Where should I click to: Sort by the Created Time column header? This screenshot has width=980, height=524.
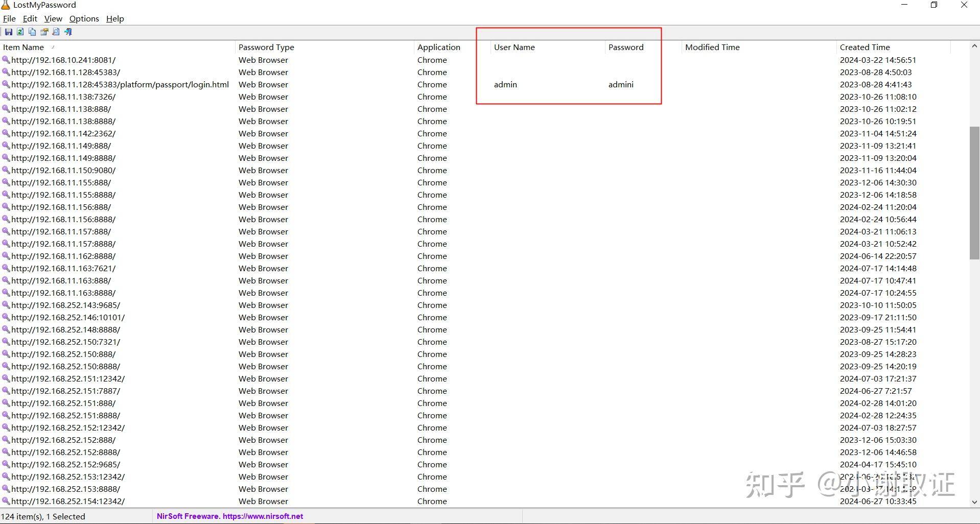[894, 47]
